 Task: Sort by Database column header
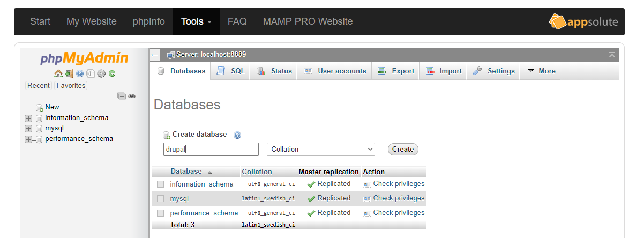pos(186,172)
